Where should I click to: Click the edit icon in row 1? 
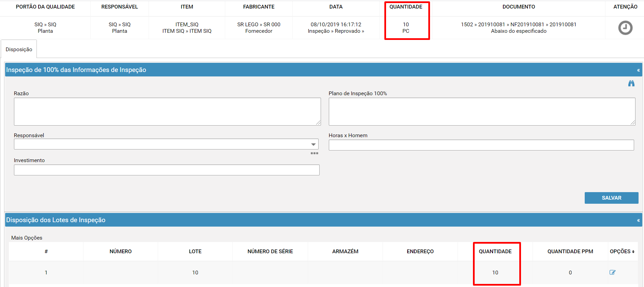[612, 272]
